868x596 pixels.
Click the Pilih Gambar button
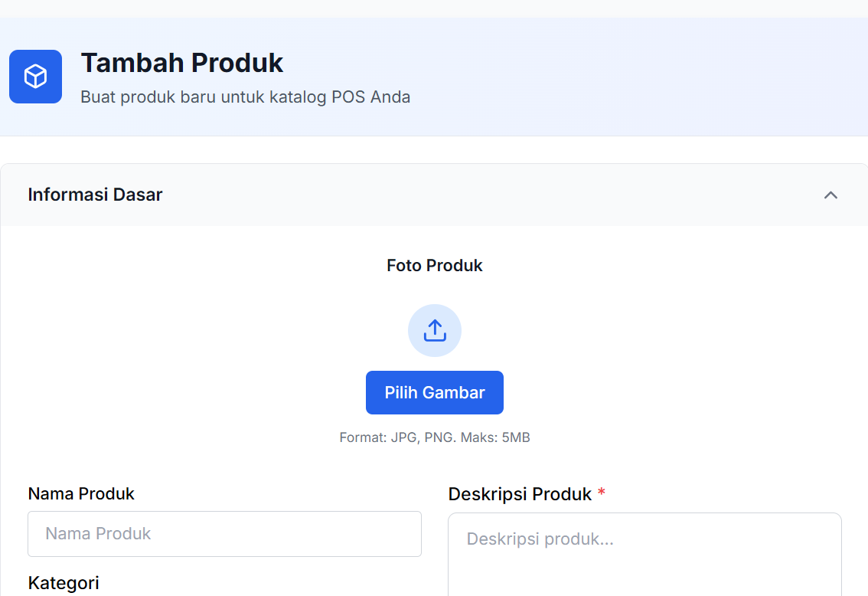(435, 393)
